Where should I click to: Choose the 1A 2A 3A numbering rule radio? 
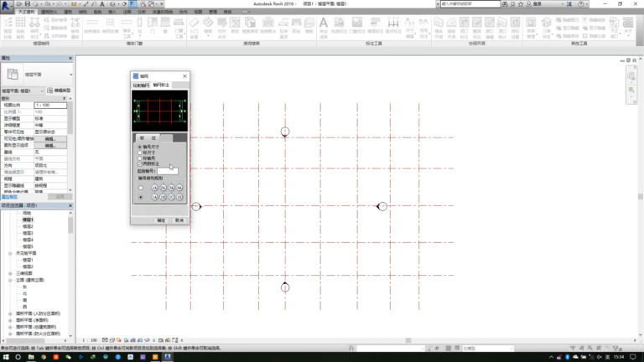141,188
